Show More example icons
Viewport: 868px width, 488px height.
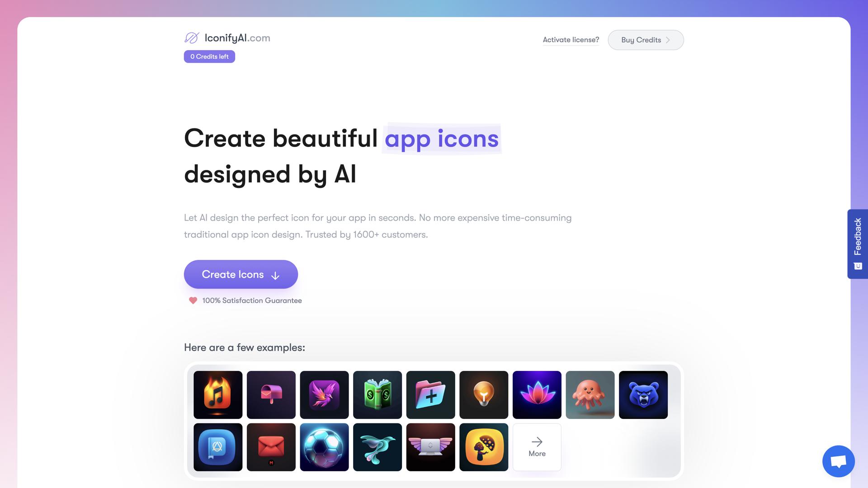tap(537, 447)
